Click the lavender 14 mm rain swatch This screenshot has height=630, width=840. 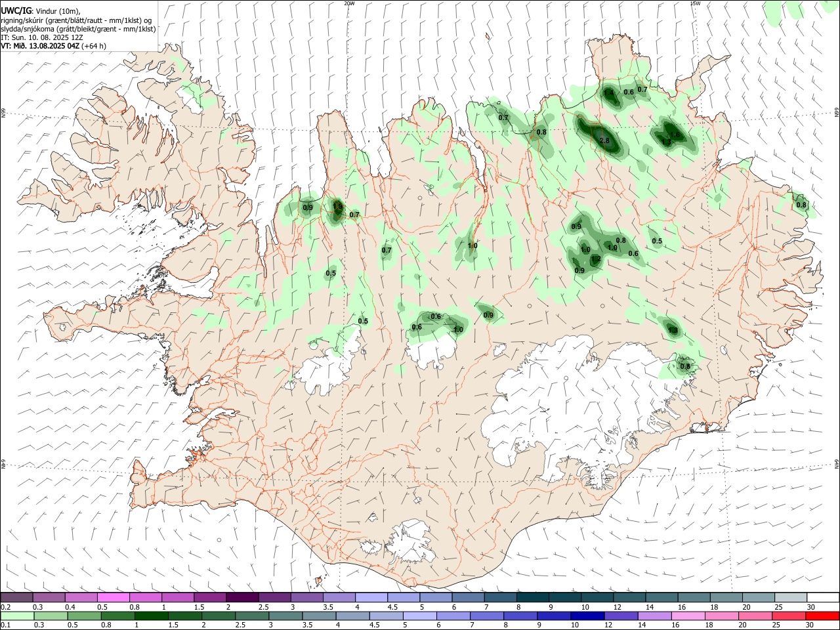click(654, 616)
